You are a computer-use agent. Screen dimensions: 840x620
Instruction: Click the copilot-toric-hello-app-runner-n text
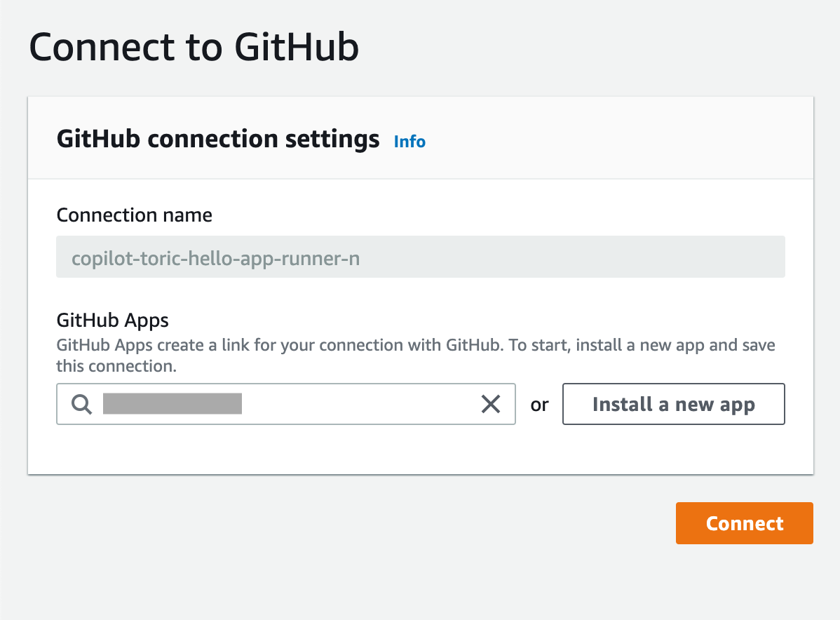[x=215, y=258]
